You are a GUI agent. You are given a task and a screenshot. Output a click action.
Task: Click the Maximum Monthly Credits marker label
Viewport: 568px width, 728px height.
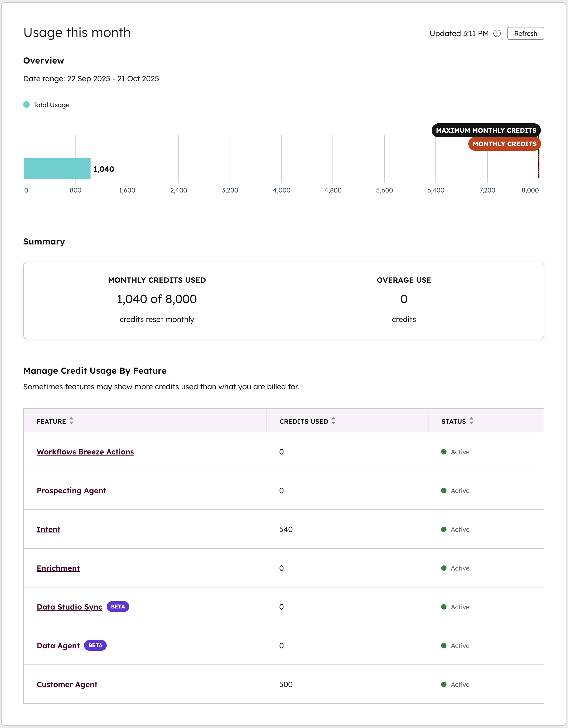pos(486,130)
